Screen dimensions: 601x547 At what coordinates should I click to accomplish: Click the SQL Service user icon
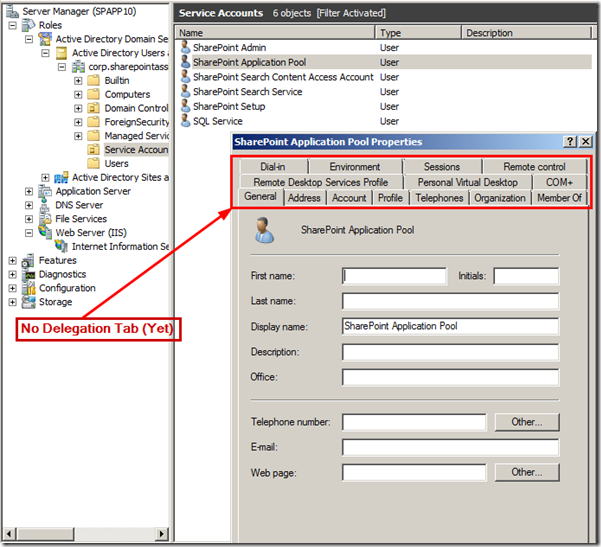tap(184, 121)
